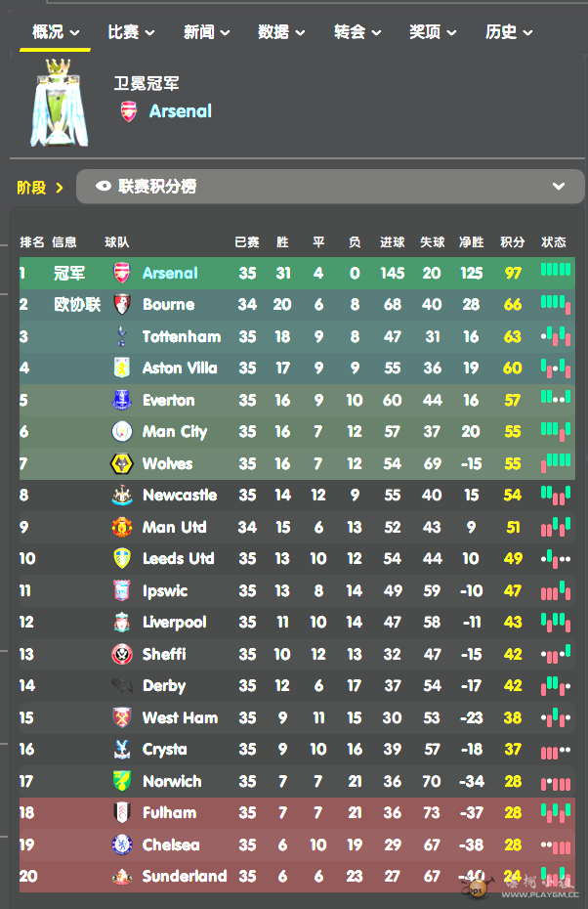Click the Man City club crest
The width and height of the screenshot is (588, 909).
pyautogui.click(x=122, y=431)
